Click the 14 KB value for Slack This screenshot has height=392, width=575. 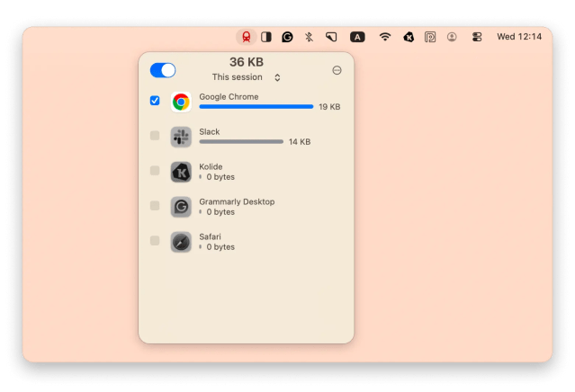tap(300, 142)
